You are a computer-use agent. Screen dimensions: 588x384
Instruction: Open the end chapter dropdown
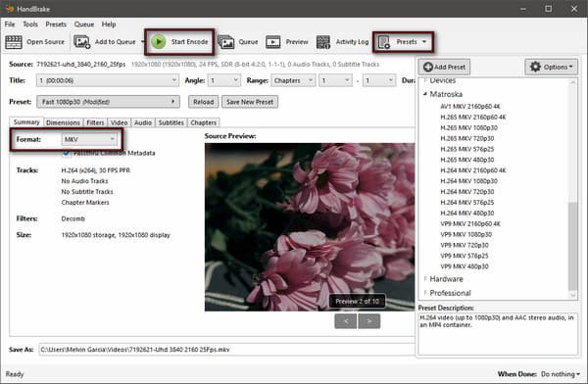pyautogui.click(x=379, y=80)
